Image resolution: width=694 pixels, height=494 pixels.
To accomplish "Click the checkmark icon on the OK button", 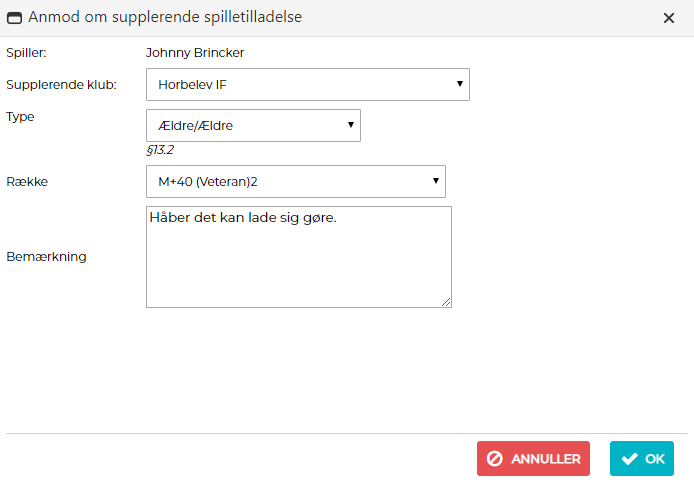I will point(629,459).
